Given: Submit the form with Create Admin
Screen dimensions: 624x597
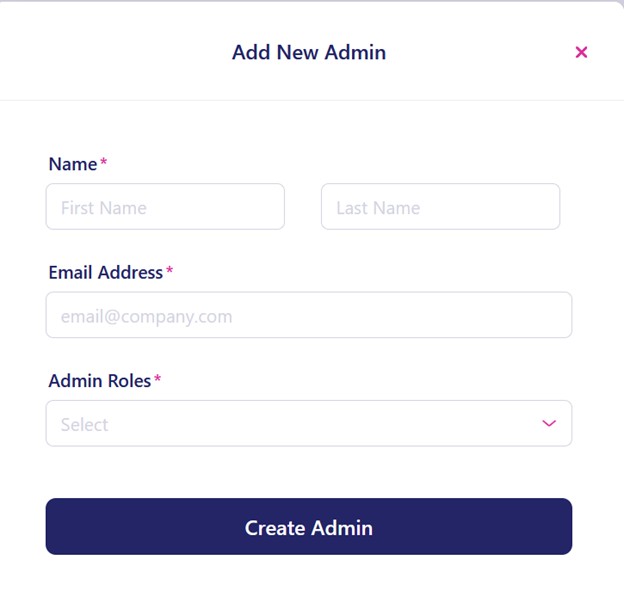Looking at the screenshot, I should tap(308, 526).
